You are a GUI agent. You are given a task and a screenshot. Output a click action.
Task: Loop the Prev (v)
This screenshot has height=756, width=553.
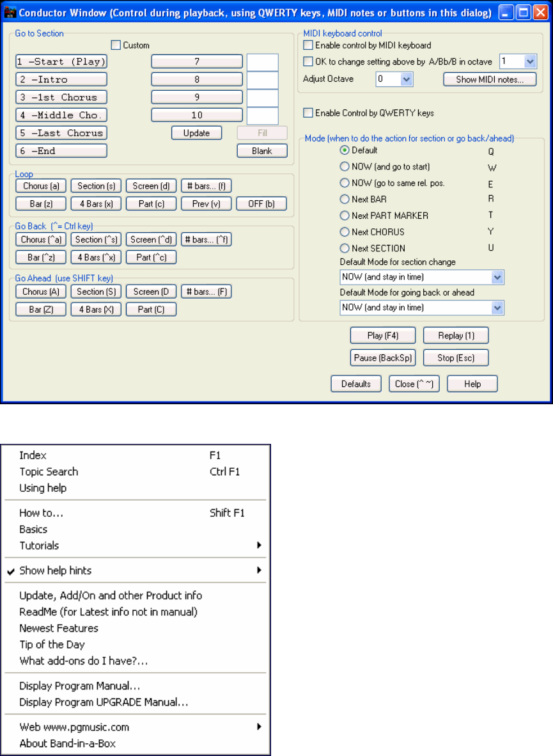tap(206, 204)
